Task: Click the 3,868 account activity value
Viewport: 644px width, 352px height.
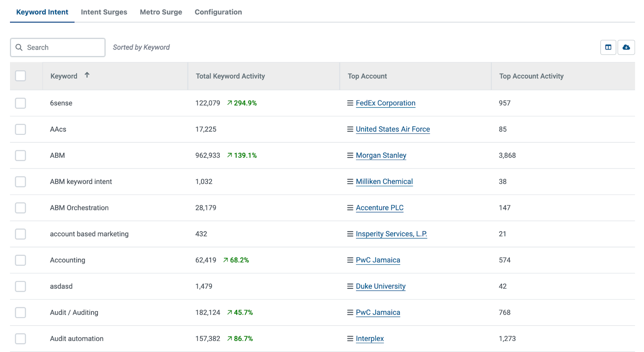Action: point(507,155)
